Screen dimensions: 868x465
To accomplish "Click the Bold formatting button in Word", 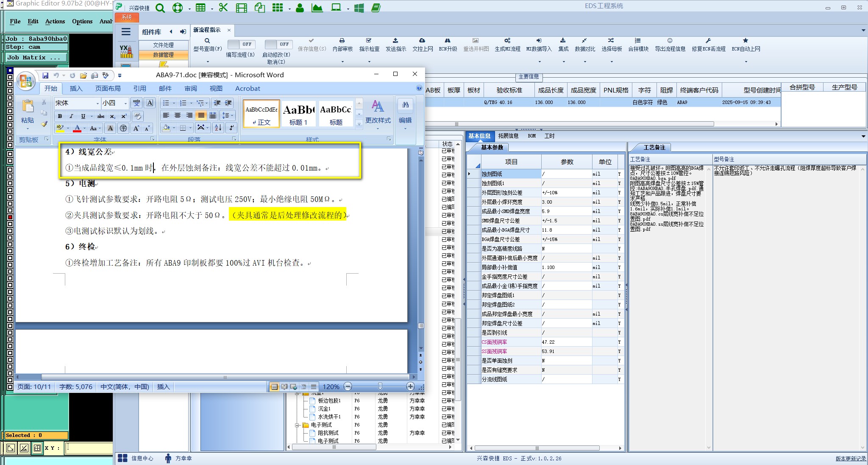I will (60, 116).
